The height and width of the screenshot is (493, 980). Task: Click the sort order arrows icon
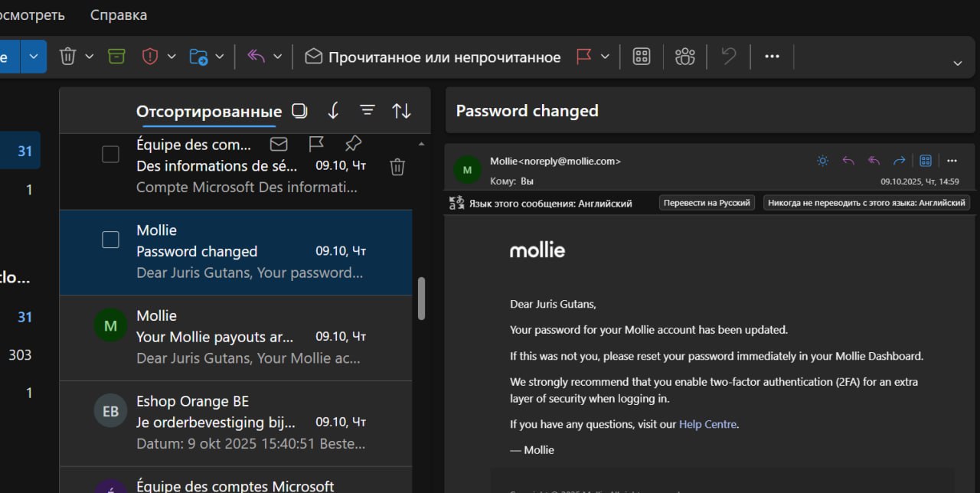(x=401, y=111)
